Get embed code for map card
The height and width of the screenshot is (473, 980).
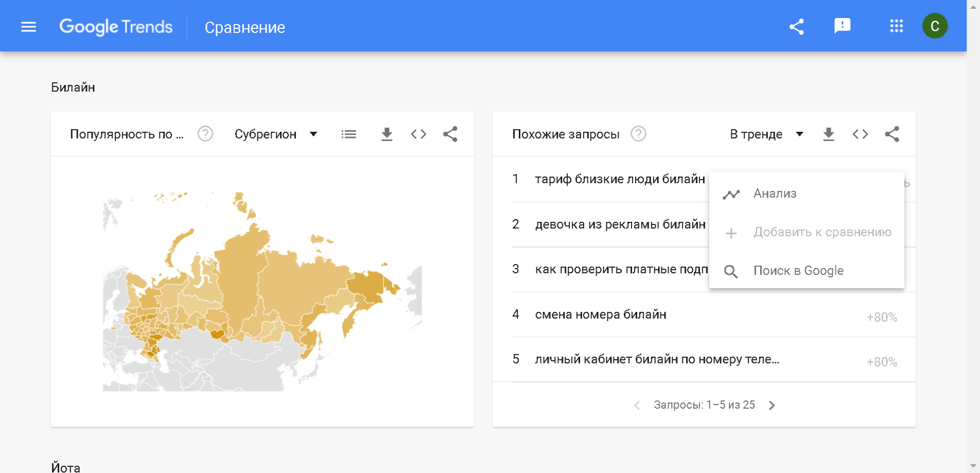[x=418, y=134]
